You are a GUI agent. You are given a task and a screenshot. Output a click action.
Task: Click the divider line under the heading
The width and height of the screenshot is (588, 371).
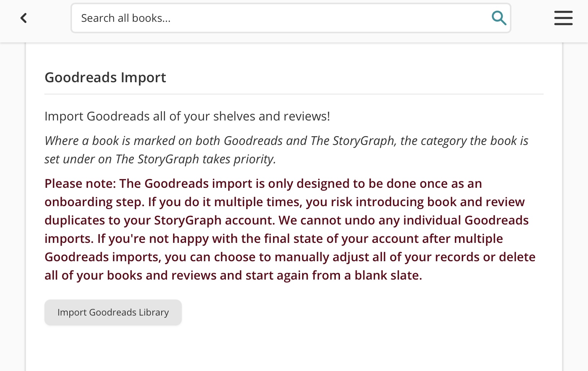(294, 94)
